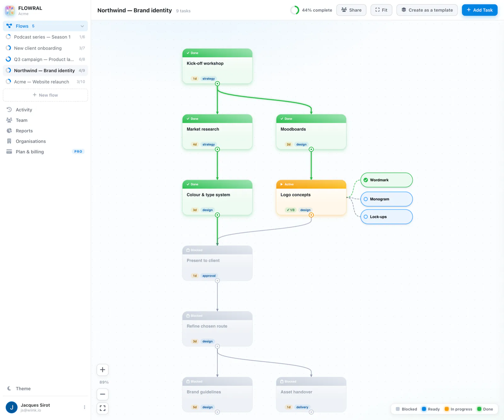Click Present to client output connector

217,281
